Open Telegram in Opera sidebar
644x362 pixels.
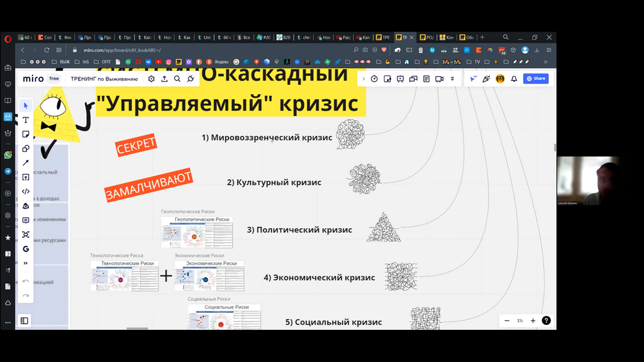[x=8, y=171]
